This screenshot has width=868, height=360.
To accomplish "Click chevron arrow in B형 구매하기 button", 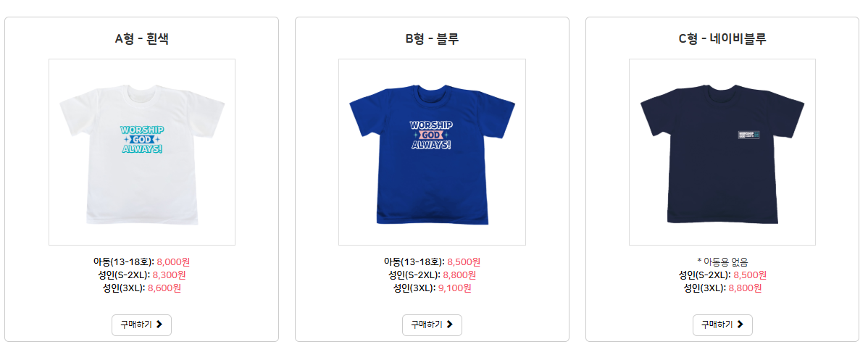I will click(x=449, y=325).
